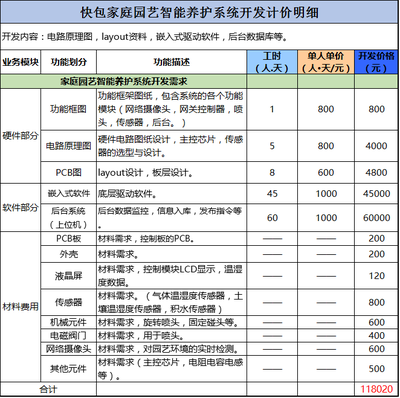Viewport: 400px width, 398px height.
Task: Click the development price 45000
Action: point(377,193)
